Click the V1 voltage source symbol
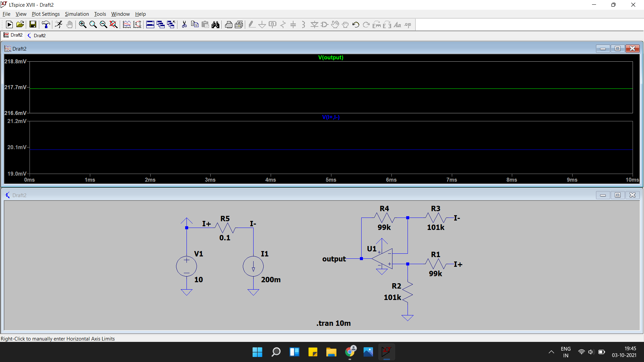Image resolution: width=644 pixels, height=362 pixels. pos(186,266)
